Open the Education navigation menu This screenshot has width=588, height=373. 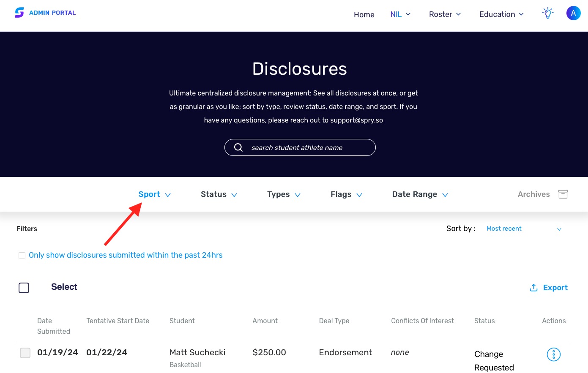pos(501,14)
